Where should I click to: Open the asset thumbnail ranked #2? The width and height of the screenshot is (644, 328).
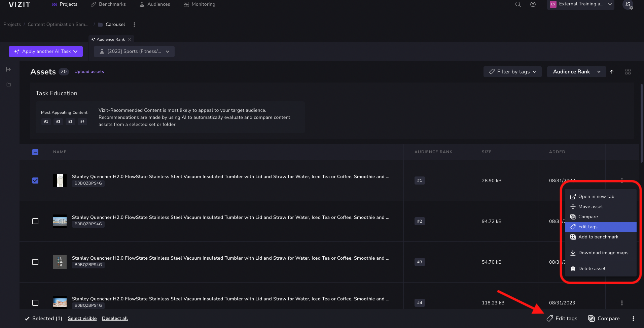click(x=60, y=221)
